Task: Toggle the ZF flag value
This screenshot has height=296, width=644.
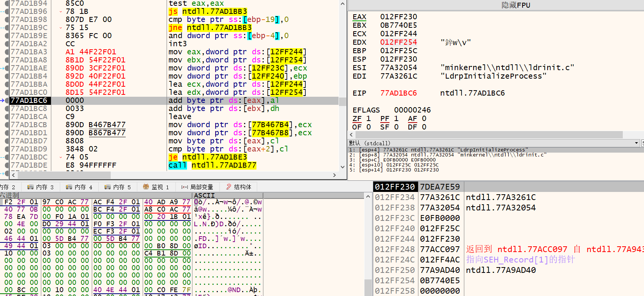Action: point(368,118)
